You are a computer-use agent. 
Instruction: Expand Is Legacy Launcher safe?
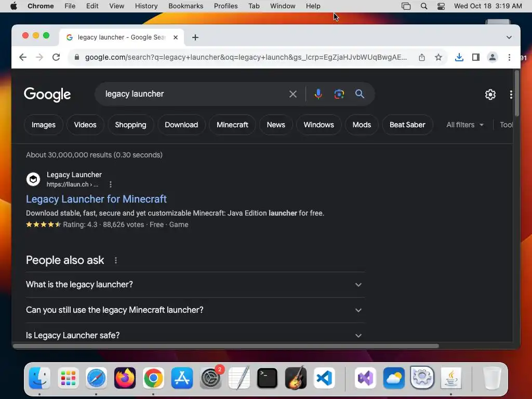[195, 335]
